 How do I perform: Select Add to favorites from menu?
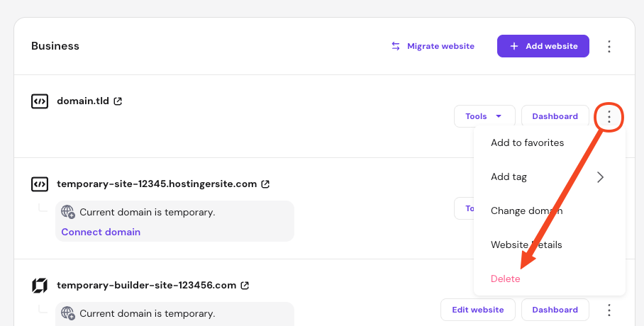pyautogui.click(x=528, y=143)
